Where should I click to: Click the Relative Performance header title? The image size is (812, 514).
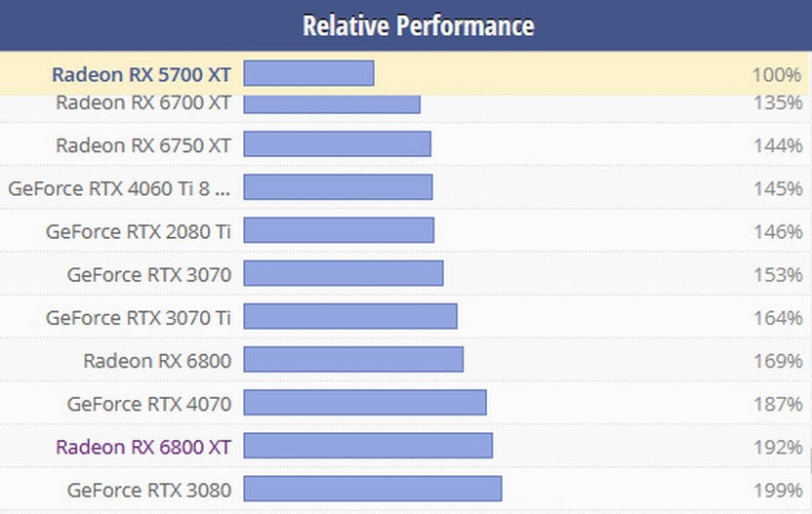pyautogui.click(x=418, y=25)
